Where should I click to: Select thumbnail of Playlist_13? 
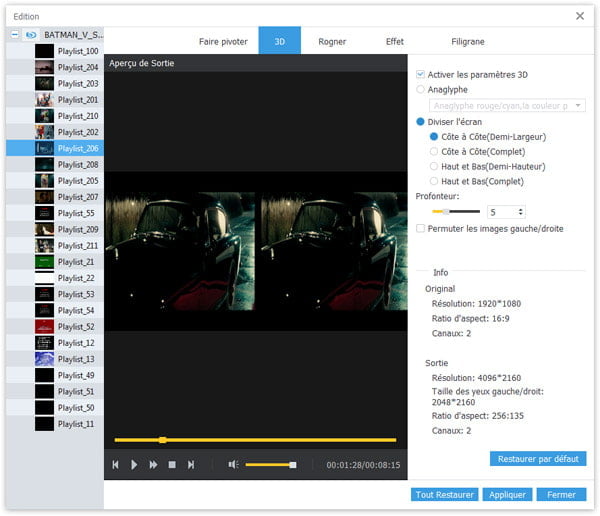click(x=44, y=359)
